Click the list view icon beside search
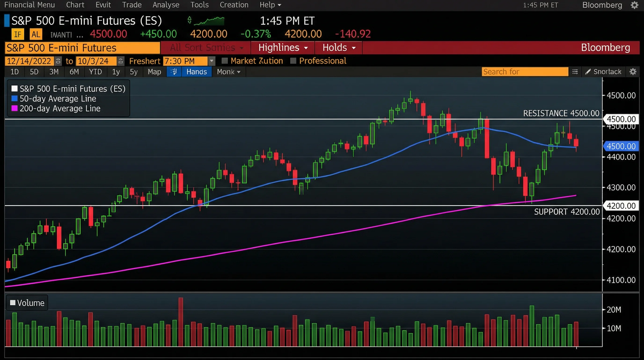644x360 pixels. pos(575,72)
